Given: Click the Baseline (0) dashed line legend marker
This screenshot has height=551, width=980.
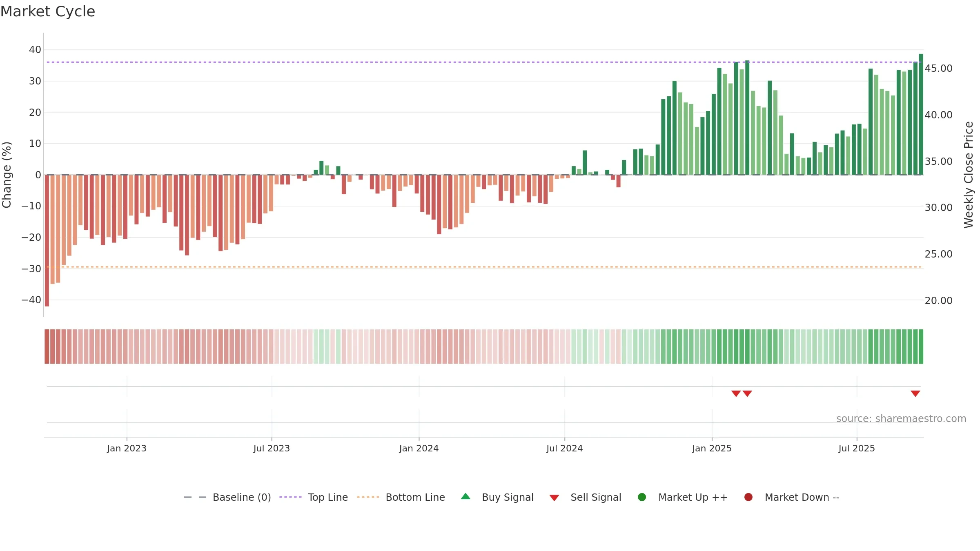Looking at the screenshot, I should pyautogui.click(x=195, y=497).
